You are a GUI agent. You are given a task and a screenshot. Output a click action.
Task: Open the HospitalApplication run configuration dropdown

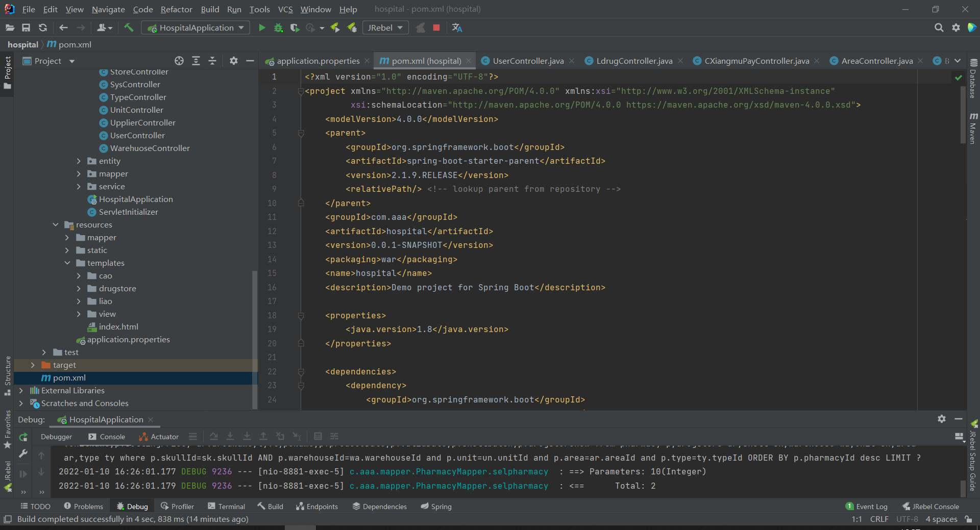click(196, 28)
